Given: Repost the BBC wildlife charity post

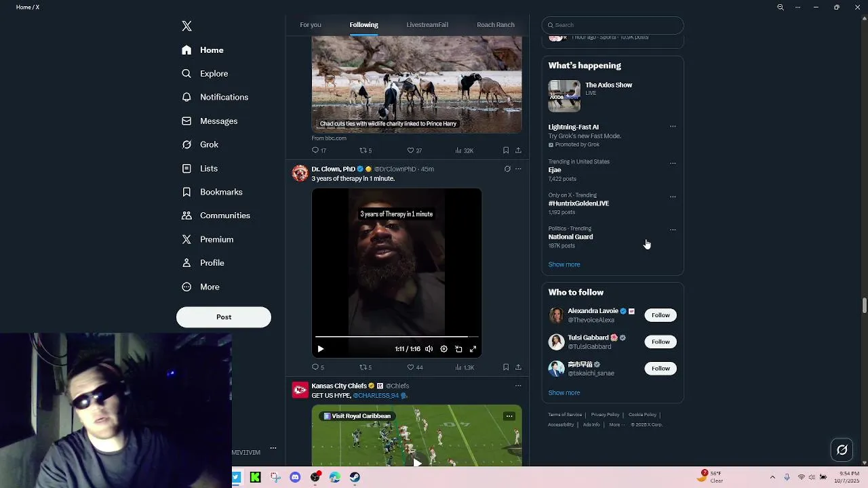Looking at the screenshot, I should (366, 150).
